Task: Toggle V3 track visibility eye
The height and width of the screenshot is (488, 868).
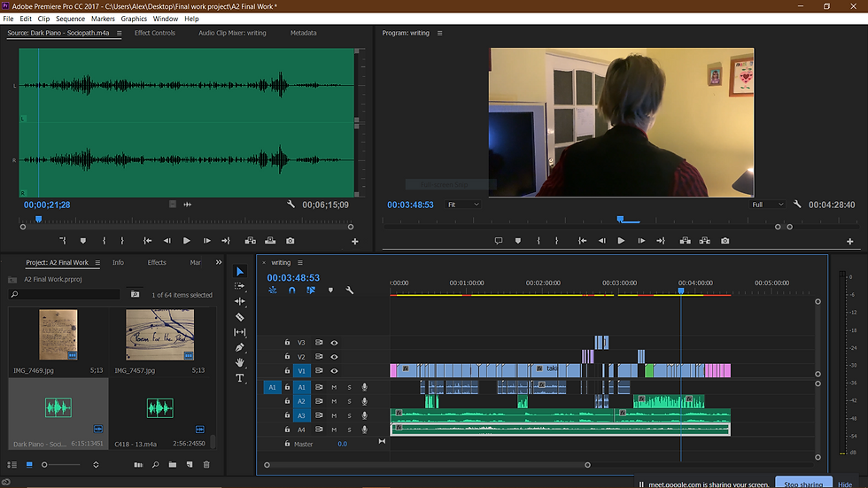Action: coord(335,343)
